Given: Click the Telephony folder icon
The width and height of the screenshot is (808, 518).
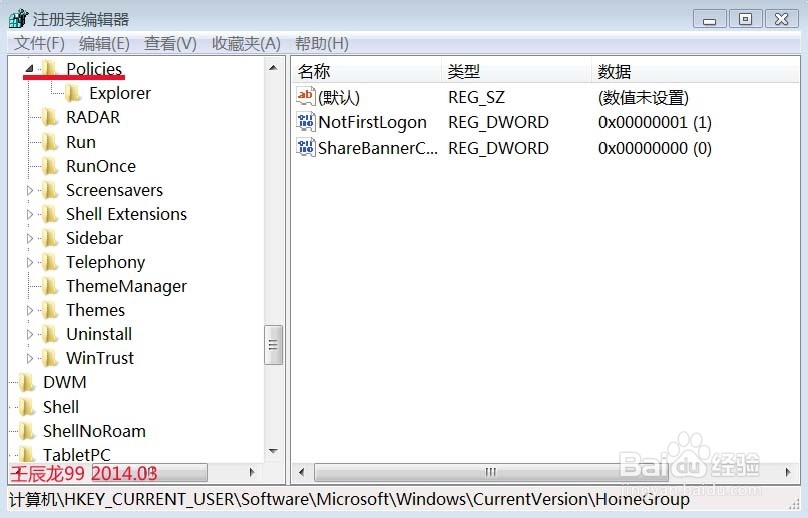Looking at the screenshot, I should point(50,262).
